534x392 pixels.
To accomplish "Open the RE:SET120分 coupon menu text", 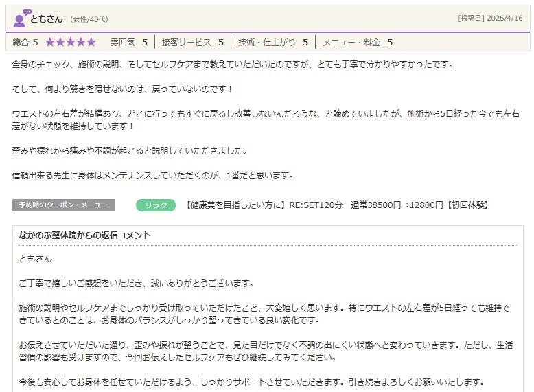I will tap(337, 205).
